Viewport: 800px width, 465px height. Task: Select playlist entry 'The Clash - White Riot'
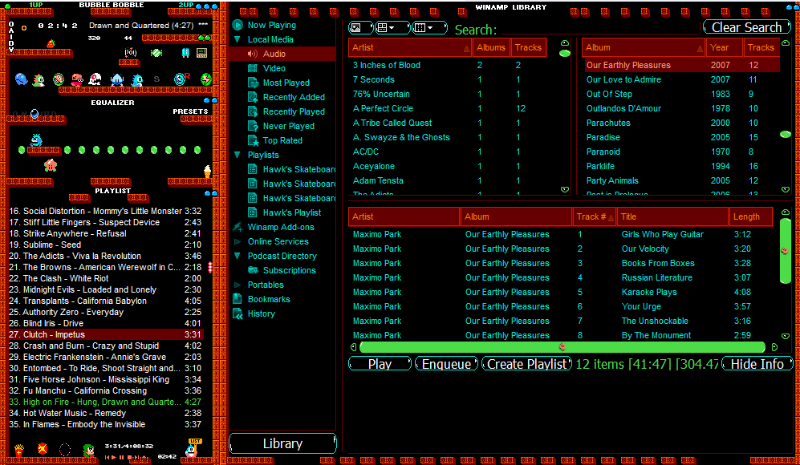click(x=106, y=279)
